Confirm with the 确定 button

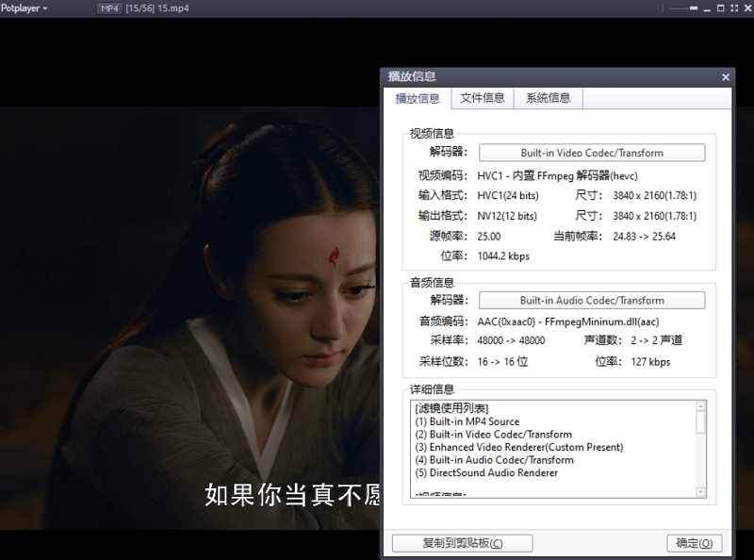pos(694,543)
